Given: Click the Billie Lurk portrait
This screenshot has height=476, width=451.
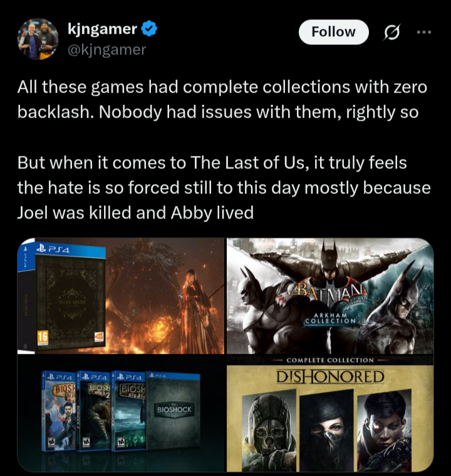Looking at the screenshot, I should point(384,430).
